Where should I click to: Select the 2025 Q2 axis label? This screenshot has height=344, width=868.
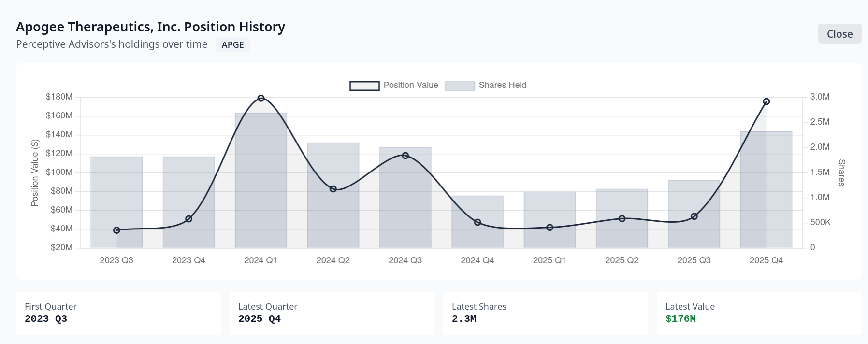coord(622,260)
